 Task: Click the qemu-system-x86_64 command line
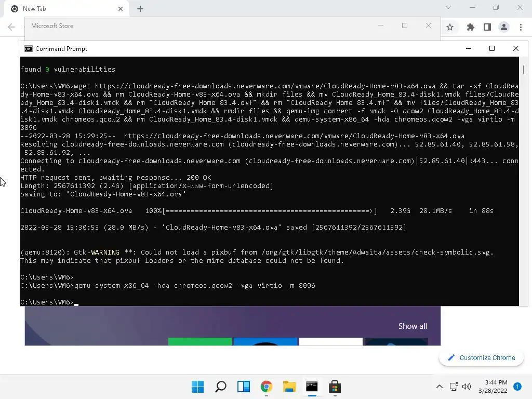[x=168, y=286]
